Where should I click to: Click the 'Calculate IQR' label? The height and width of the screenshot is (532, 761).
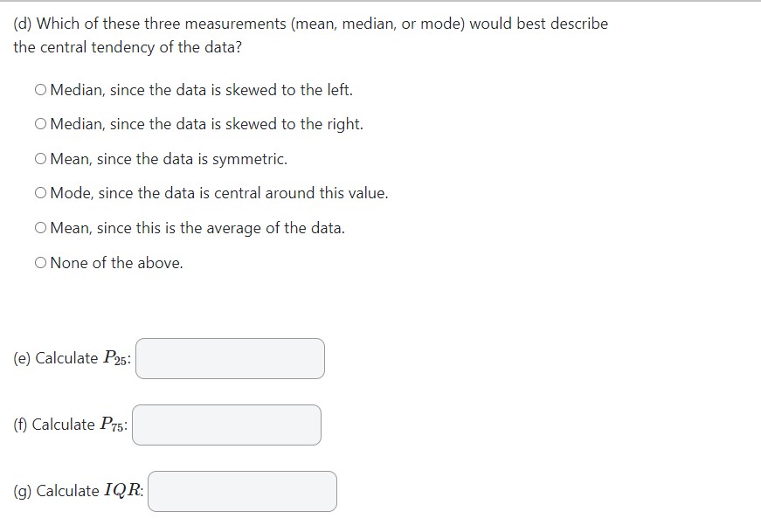pyautogui.click(x=74, y=491)
